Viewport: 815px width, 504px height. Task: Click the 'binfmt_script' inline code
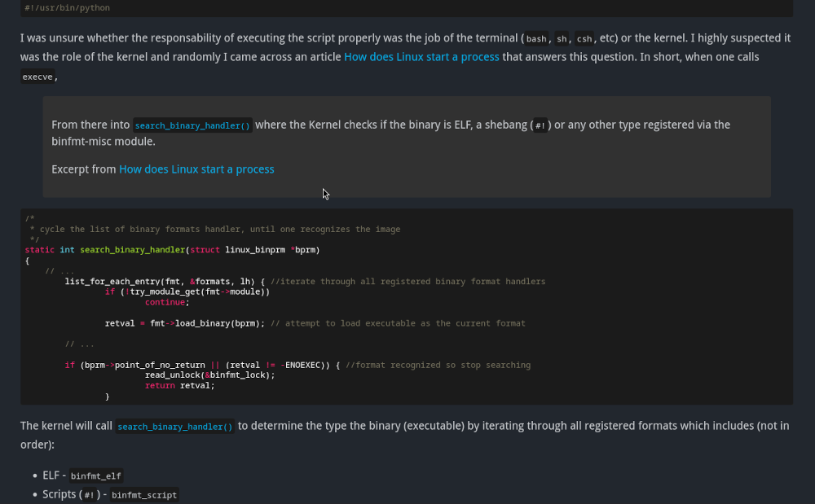click(x=144, y=494)
